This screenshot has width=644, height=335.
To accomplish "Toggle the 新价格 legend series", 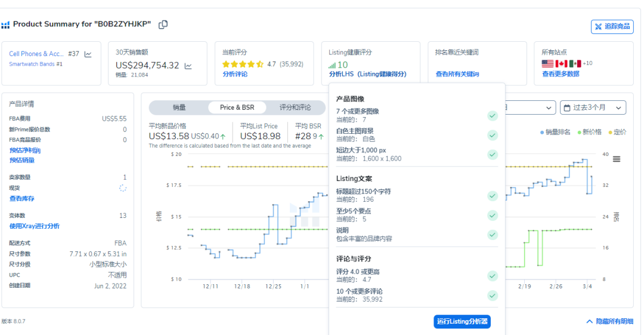I will pyautogui.click(x=589, y=132).
